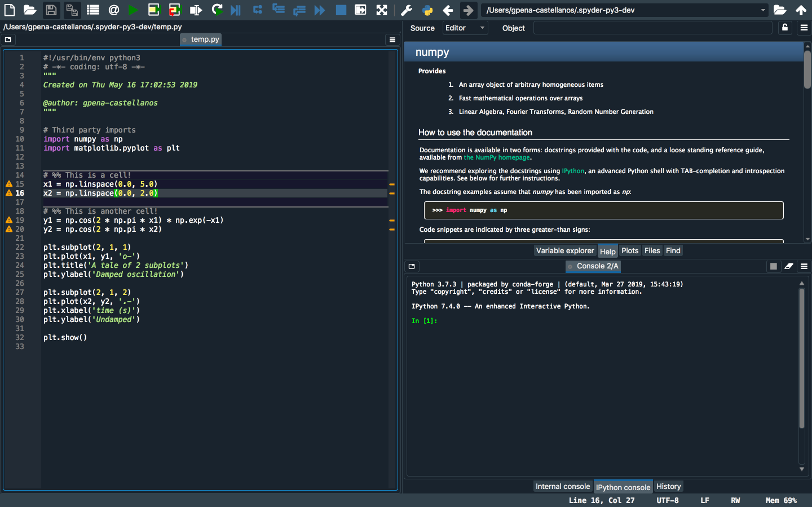Switch to the Internal console
The height and width of the screenshot is (507, 812).
click(x=562, y=486)
